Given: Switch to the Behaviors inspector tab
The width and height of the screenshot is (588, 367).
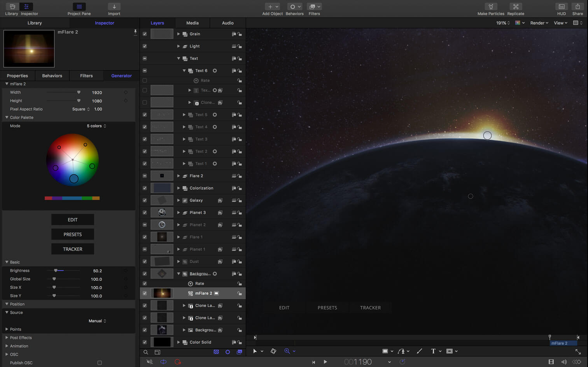Looking at the screenshot, I should (52, 76).
